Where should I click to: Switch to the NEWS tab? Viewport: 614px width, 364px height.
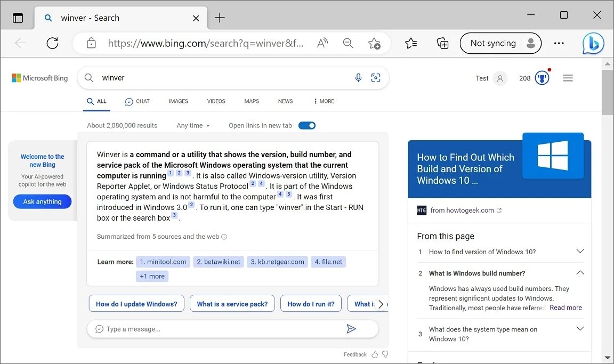pos(286,101)
